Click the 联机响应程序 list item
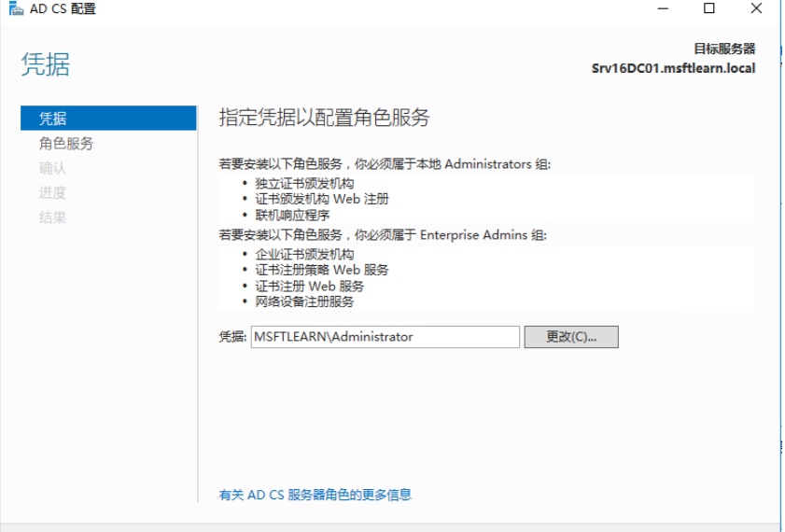The width and height of the screenshot is (785, 532). pyautogui.click(x=292, y=216)
